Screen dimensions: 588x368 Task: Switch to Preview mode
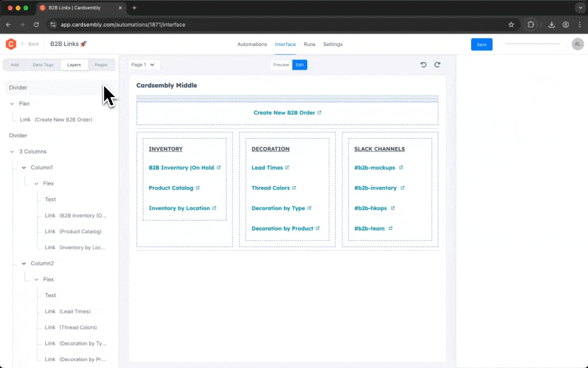coord(281,64)
